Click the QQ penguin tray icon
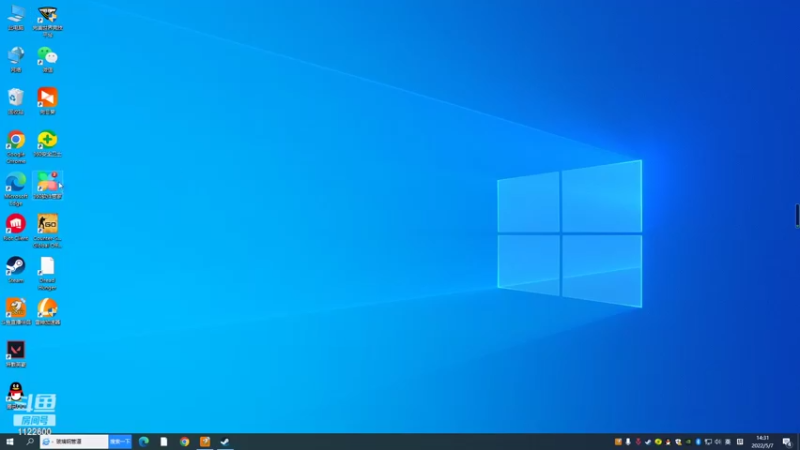800x450 pixels. (668, 442)
